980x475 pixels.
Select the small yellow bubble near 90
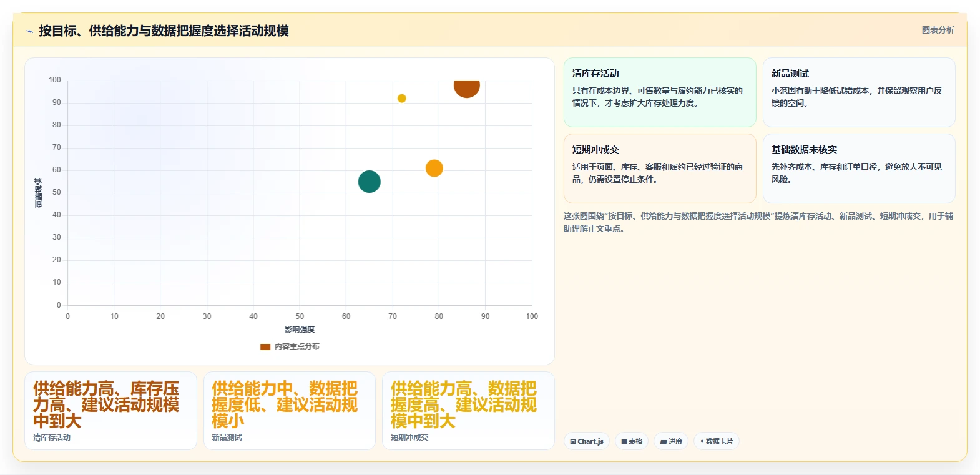[402, 99]
